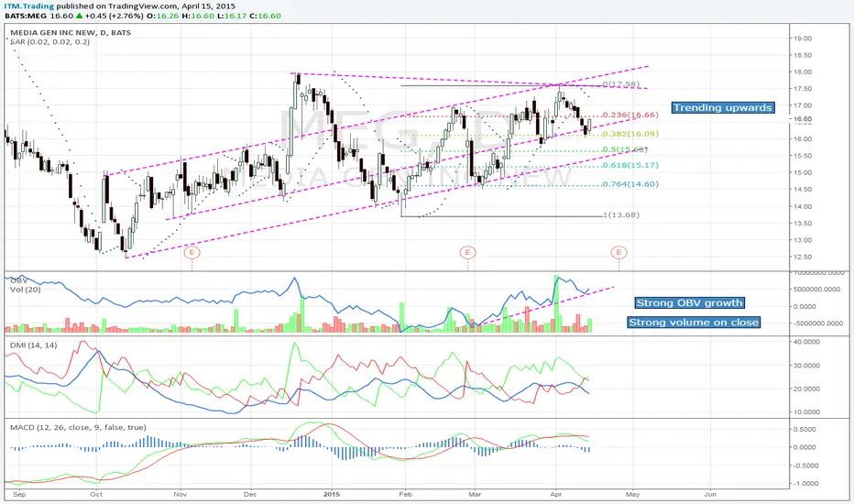This screenshot has width=854, height=504.
Task: Click the Jun label on time axis
Action: click(710, 495)
